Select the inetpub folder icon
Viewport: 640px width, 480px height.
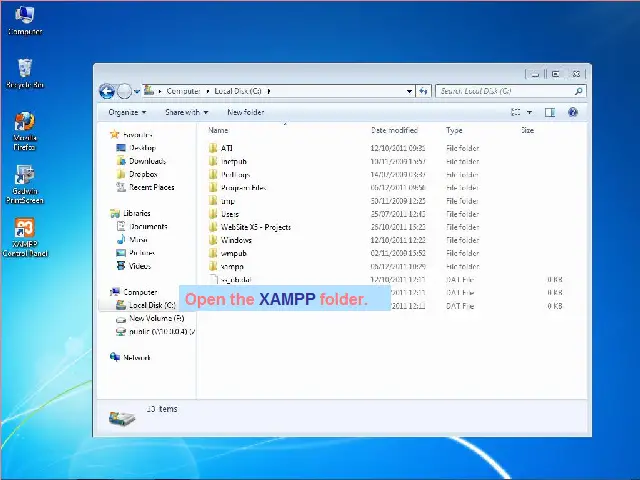tap(213, 161)
